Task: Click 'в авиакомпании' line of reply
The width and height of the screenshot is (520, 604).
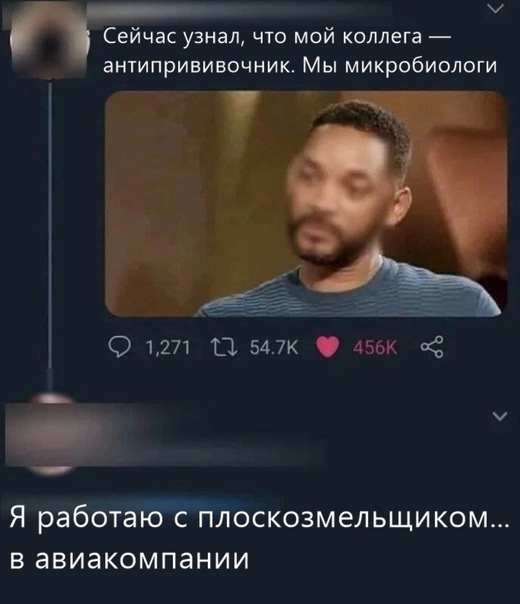Action: click(129, 559)
